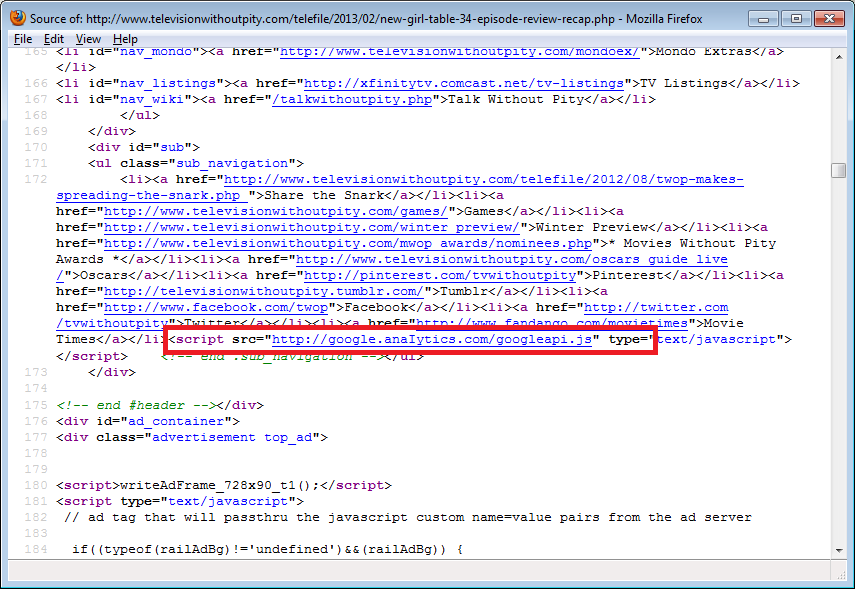Image resolution: width=855 pixels, height=589 pixels.
Task: Open the televisionwithoutpity.com/mondoex/ link
Action: coord(460,52)
